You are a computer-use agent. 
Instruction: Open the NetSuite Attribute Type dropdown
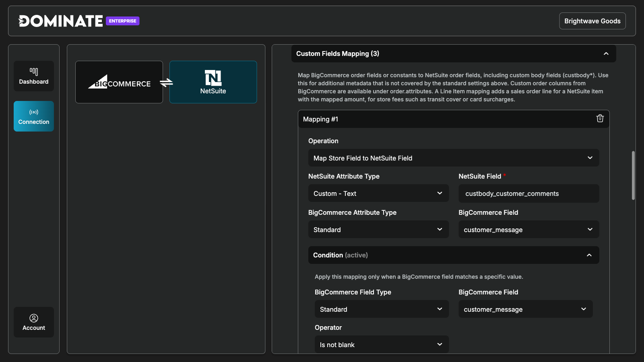tap(378, 193)
